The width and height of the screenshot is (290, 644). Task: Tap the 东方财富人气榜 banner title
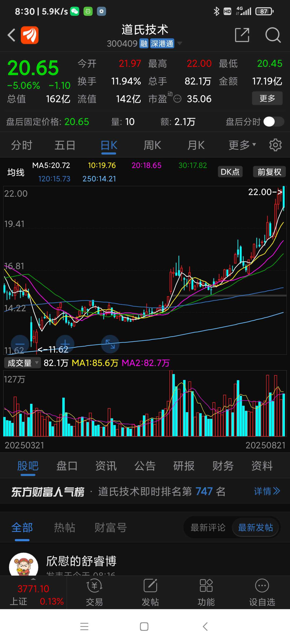click(x=48, y=492)
